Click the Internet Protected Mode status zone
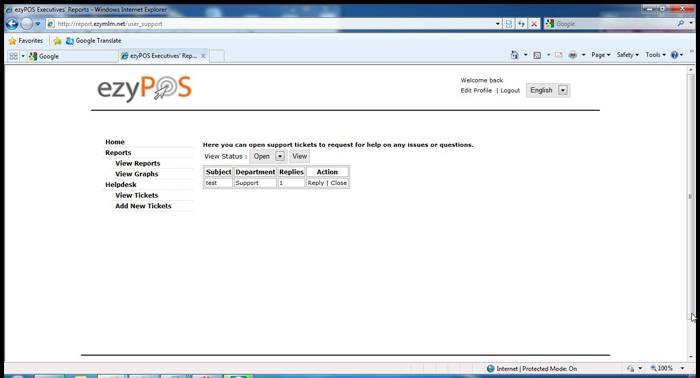700x378 pixels. pos(532,369)
